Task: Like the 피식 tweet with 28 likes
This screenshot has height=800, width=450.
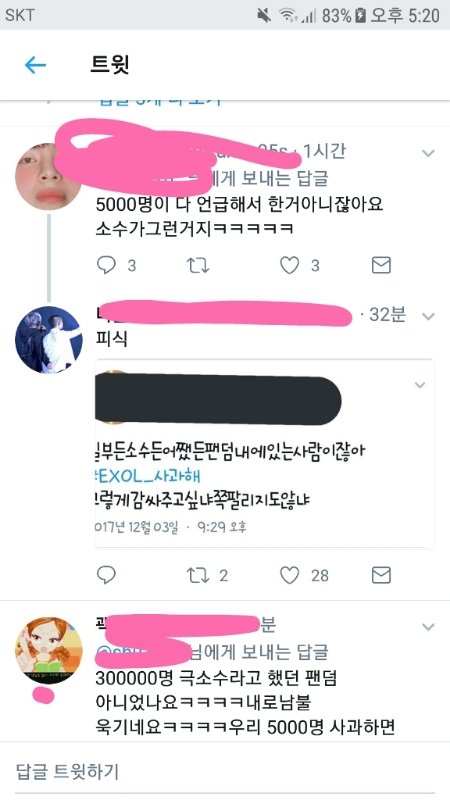Action: 289,576
